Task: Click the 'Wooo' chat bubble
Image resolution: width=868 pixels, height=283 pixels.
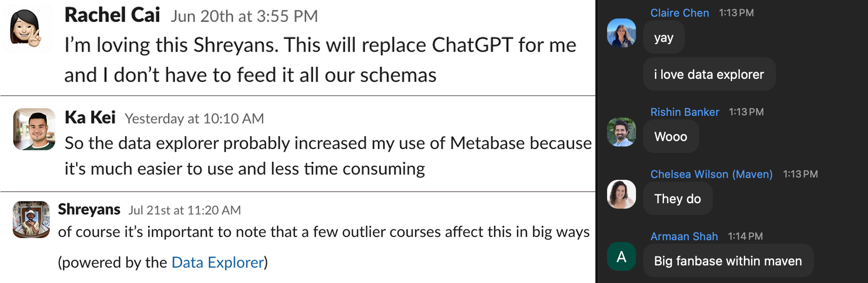Action: [670, 137]
